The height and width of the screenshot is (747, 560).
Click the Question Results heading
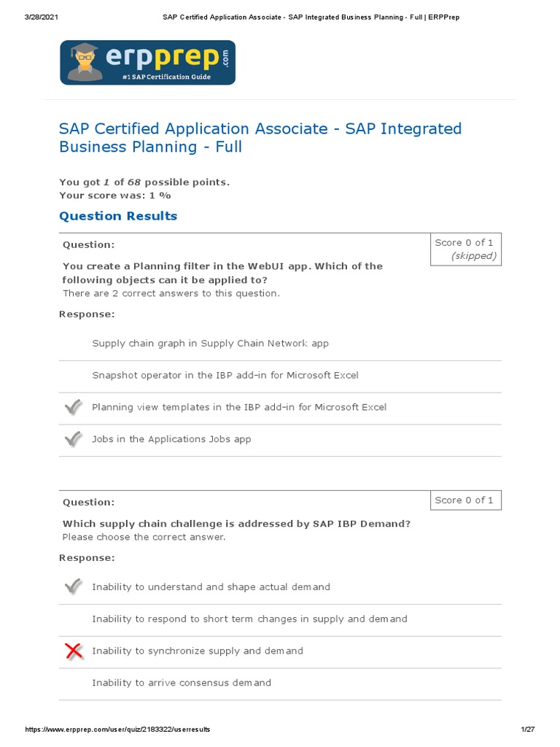coord(117,216)
